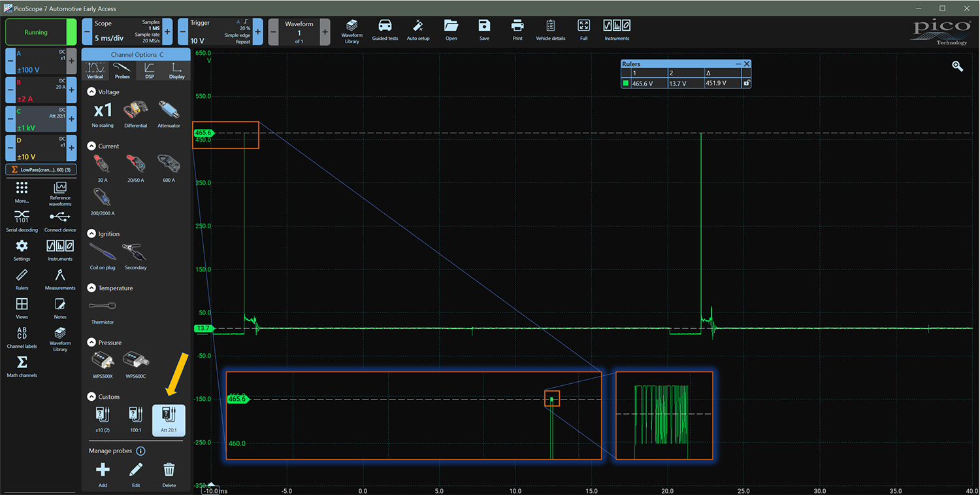Click Delete under Manage probes
This screenshot has height=495, width=980.
(x=169, y=475)
